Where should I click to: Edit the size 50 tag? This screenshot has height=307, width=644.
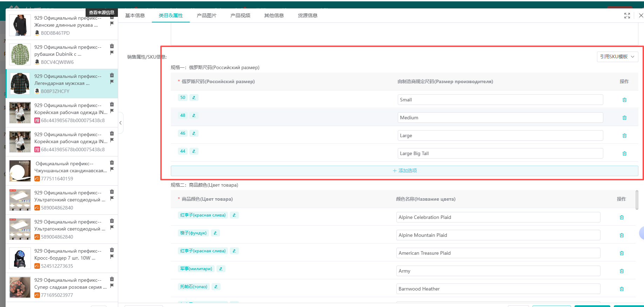[x=194, y=98]
